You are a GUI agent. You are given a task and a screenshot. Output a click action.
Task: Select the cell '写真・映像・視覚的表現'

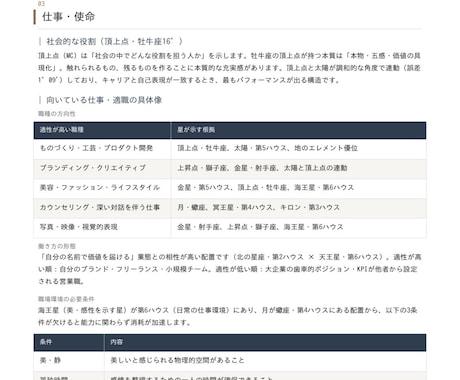[x=102, y=227]
